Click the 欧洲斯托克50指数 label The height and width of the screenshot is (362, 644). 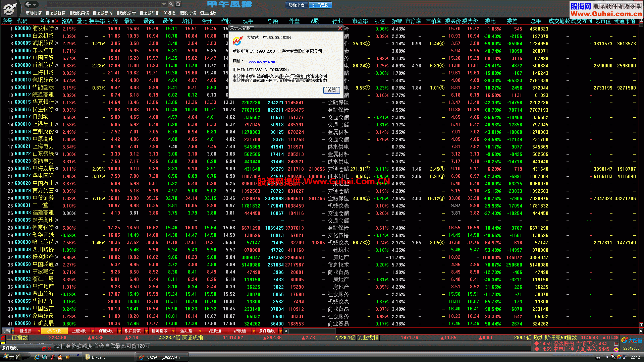[555, 338]
